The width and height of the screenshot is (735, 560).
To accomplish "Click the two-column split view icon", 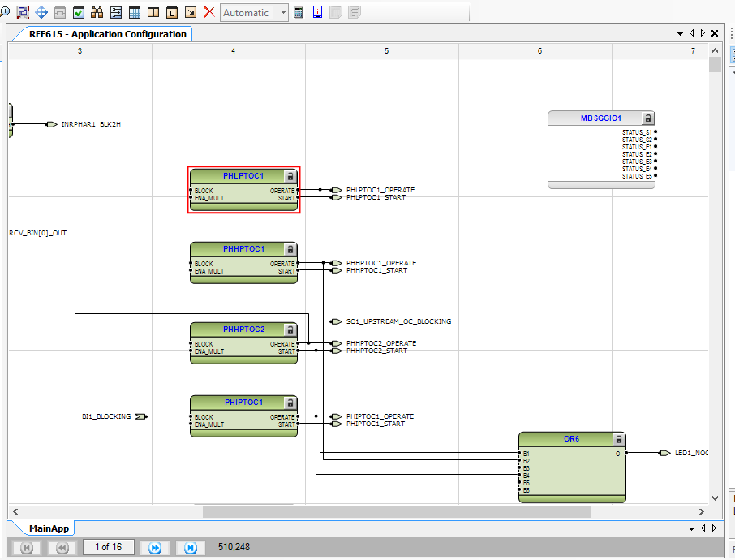I will coord(153,12).
